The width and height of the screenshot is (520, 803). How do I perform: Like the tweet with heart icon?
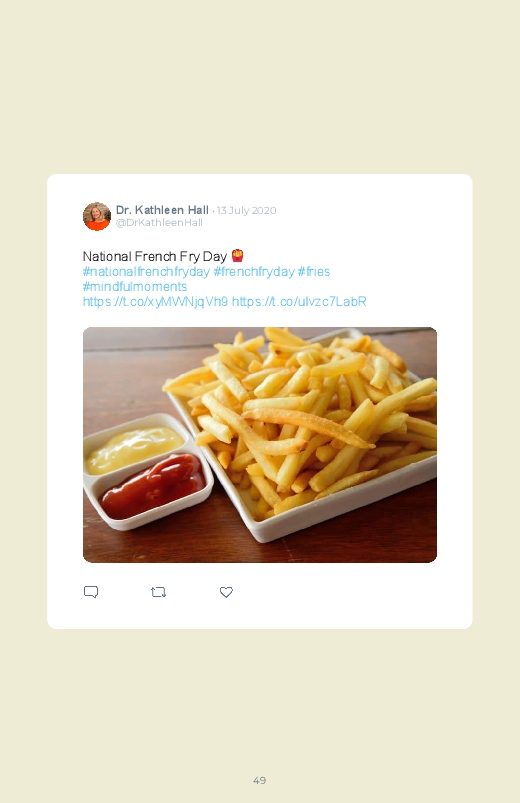coord(226,592)
